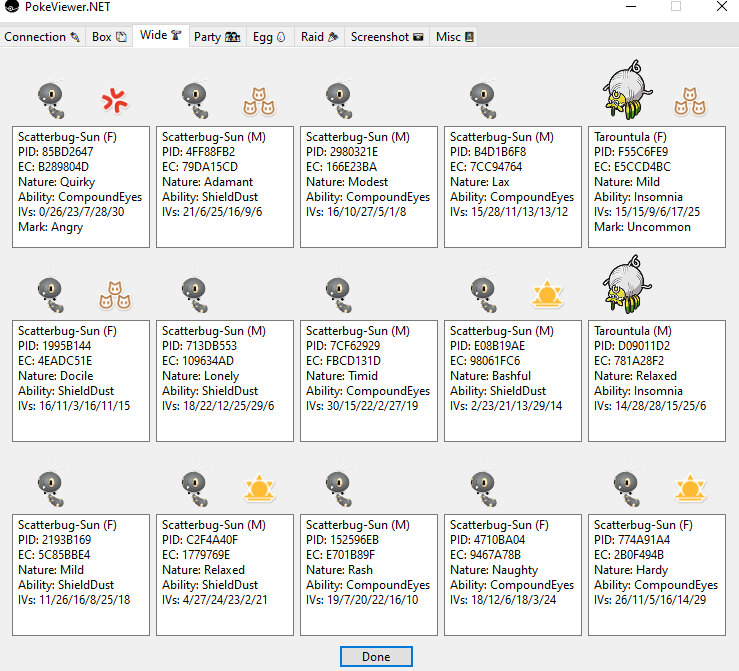Click the text 'Nature: Quirky'
The image size is (739, 671).
pyautogui.click(x=57, y=182)
